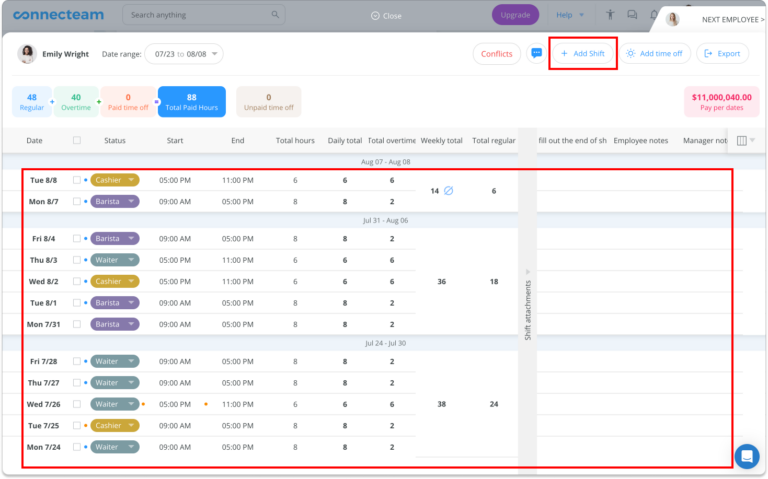
Task: Click the weekly total crossed-circle icon for Aug 07 week
Action: click(449, 191)
